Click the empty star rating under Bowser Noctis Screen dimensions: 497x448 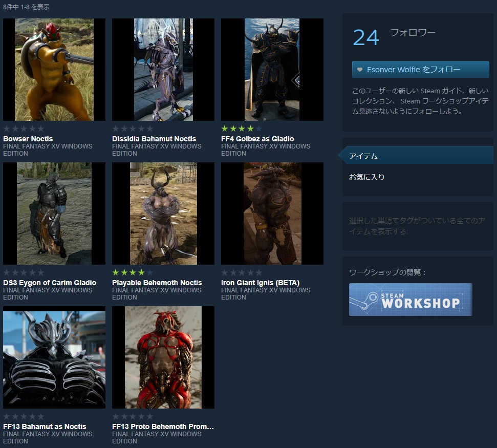pos(24,129)
